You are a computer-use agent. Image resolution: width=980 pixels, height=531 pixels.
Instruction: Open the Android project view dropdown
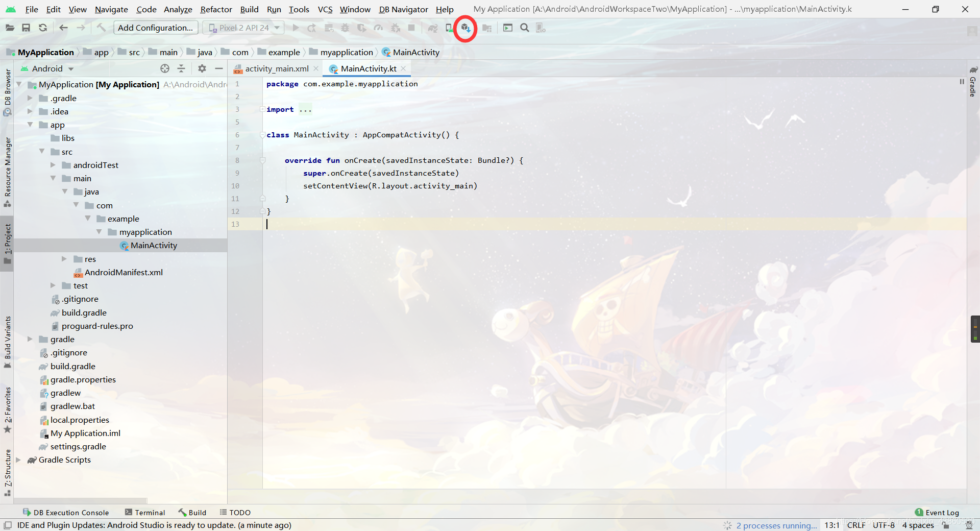(x=47, y=68)
